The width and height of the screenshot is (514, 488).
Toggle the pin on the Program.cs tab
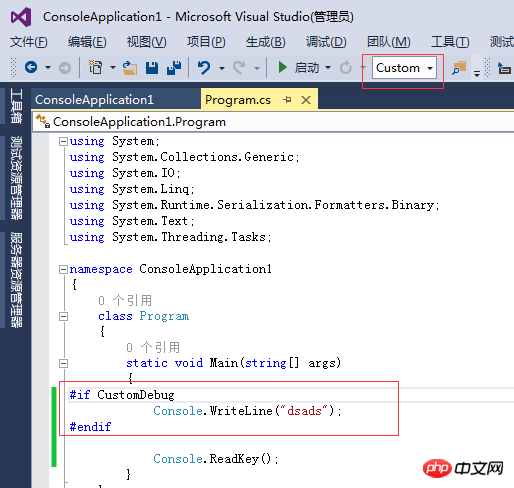[287, 99]
